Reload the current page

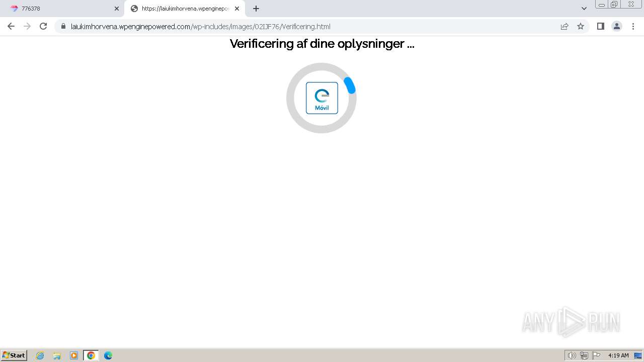(x=43, y=26)
